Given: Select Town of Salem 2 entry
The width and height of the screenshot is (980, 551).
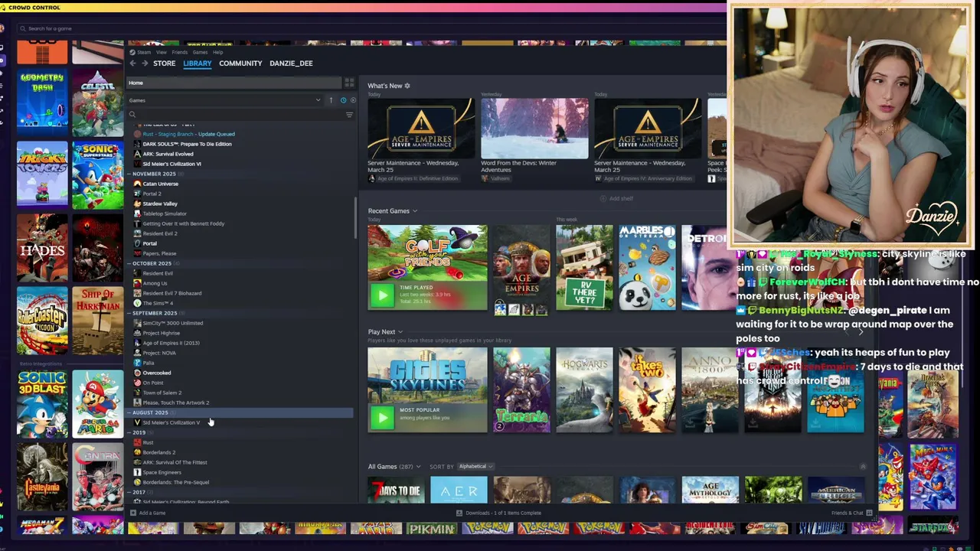Looking at the screenshot, I should [x=162, y=393].
